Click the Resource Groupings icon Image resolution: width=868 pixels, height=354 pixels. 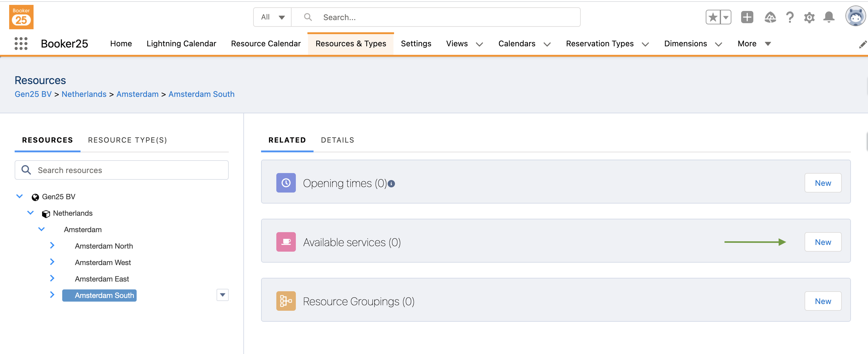286,301
